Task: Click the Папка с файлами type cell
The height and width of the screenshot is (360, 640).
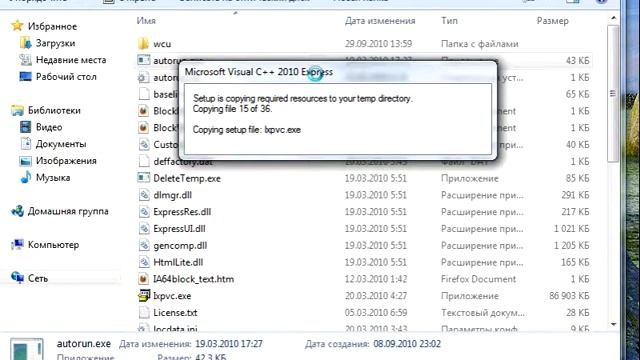Action: tap(480, 44)
